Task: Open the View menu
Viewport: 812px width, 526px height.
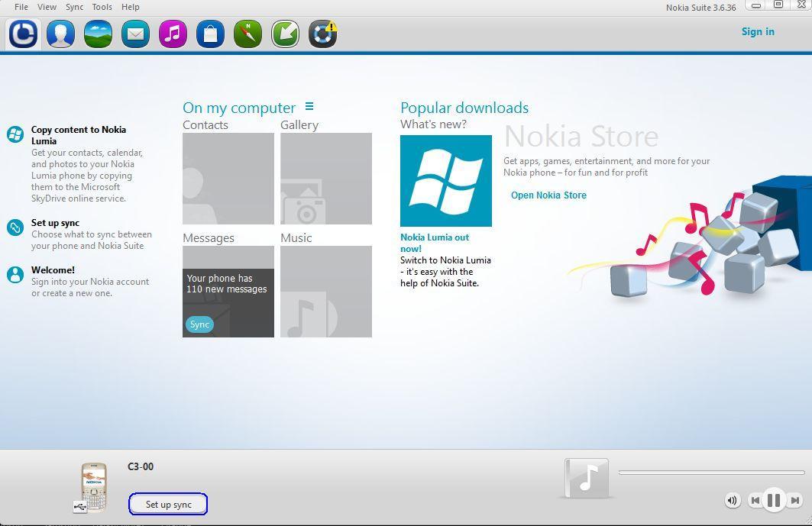Action: [x=47, y=7]
